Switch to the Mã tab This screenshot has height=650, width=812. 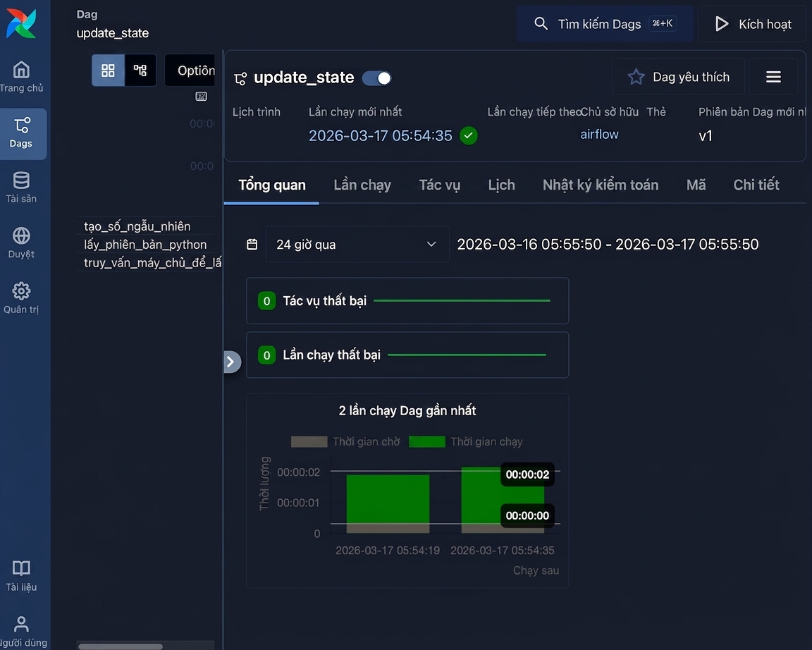696,185
